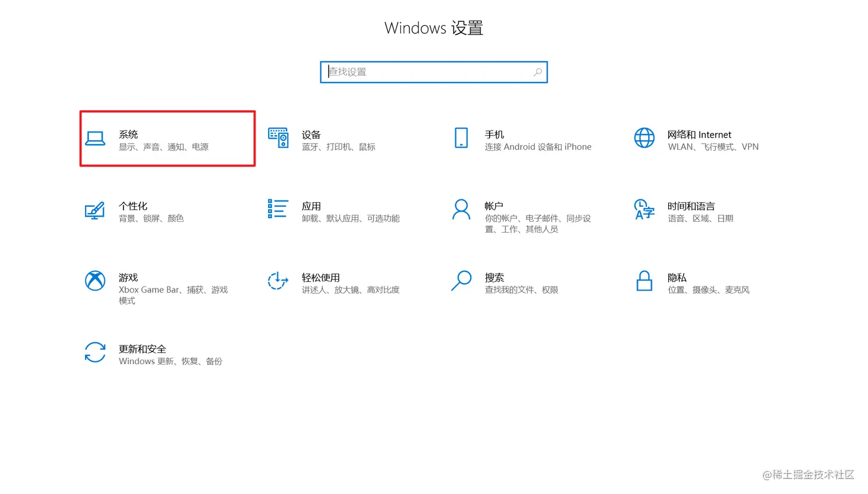Click the magnifier icon in search box
This screenshot has height=494, width=868.
[x=538, y=72]
